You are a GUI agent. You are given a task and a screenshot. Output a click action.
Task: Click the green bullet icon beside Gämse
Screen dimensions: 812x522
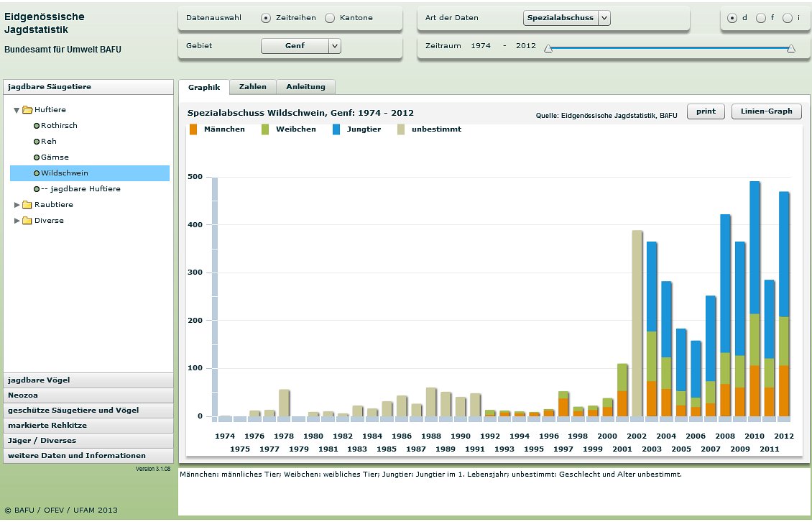37,157
